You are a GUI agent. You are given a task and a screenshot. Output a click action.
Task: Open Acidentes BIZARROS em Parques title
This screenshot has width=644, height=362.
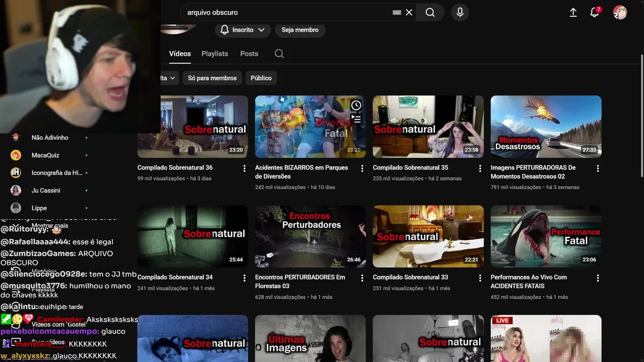(x=302, y=172)
